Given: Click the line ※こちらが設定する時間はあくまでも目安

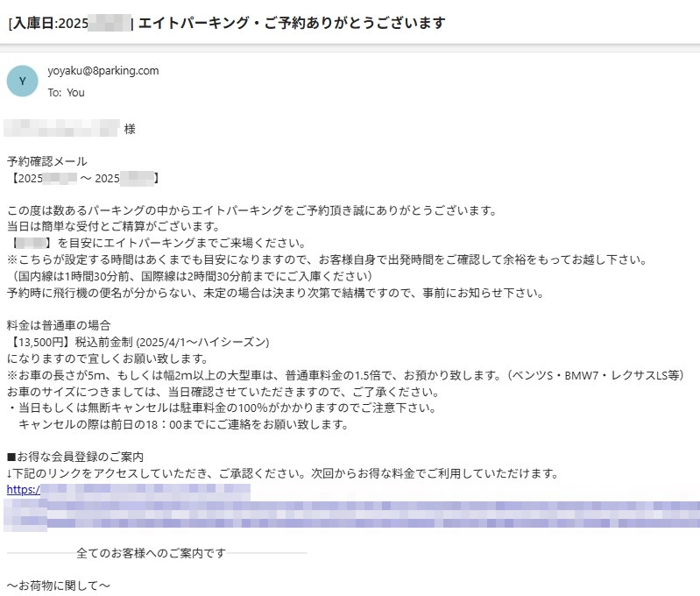Looking at the screenshot, I should click(328, 259).
